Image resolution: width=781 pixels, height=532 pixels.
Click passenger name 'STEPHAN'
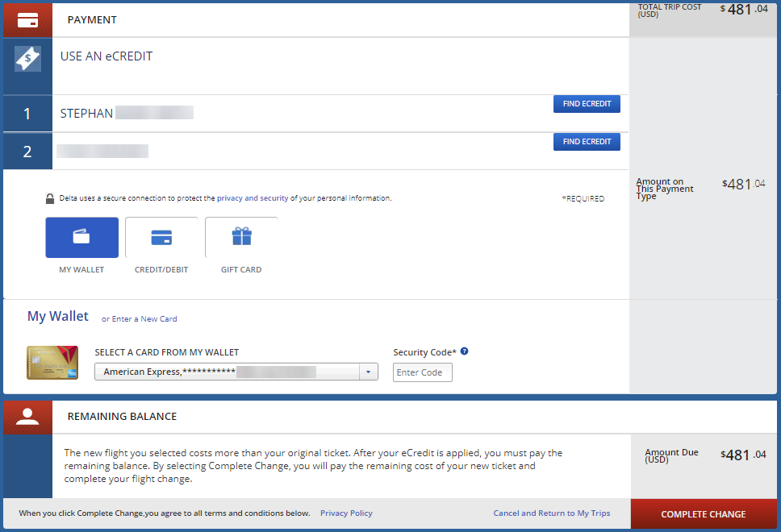point(86,114)
